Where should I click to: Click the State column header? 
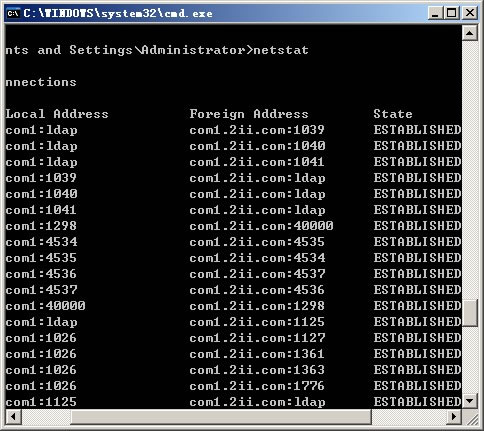[x=393, y=114]
